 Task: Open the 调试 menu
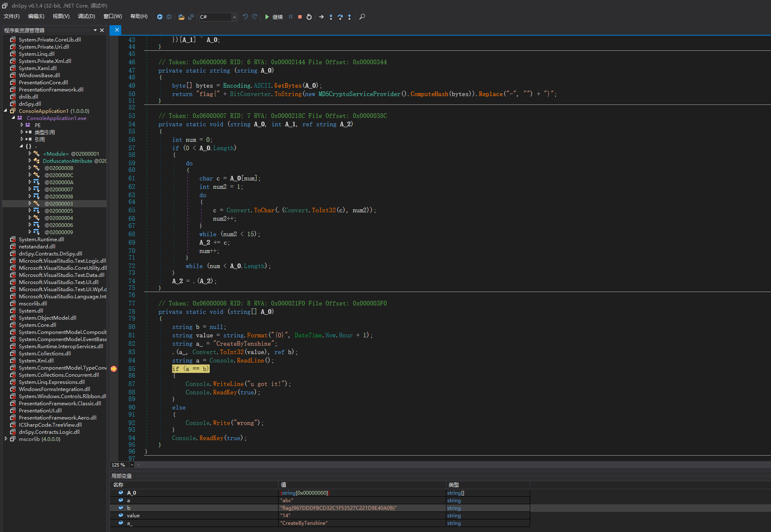tap(86, 16)
